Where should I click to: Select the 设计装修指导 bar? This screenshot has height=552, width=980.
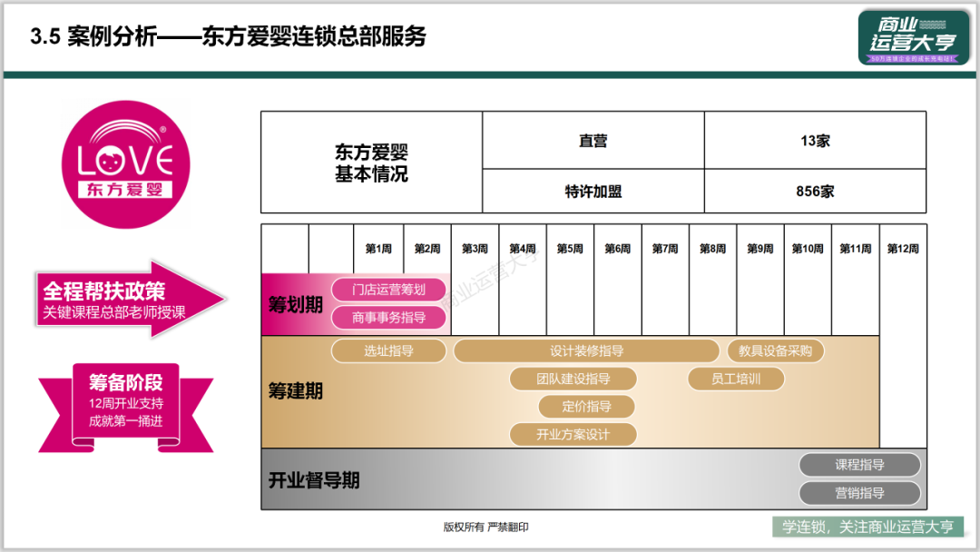coord(586,350)
